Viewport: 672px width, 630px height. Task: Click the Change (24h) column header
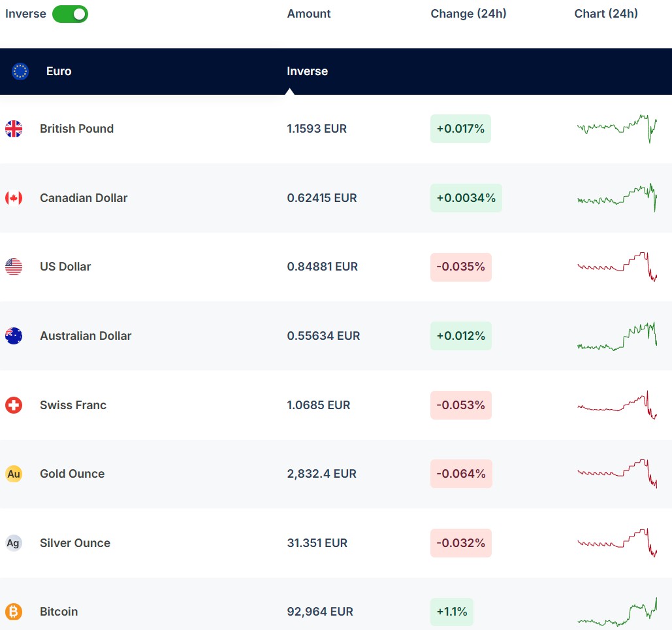click(468, 14)
